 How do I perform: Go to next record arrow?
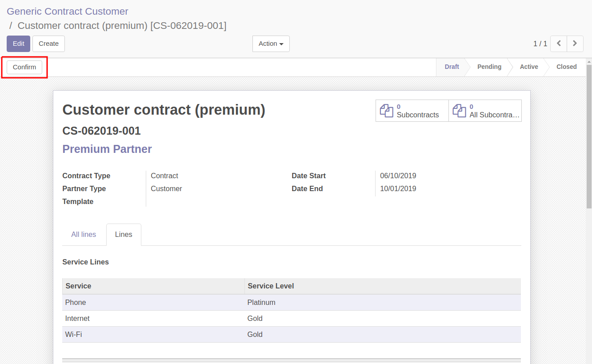click(x=575, y=44)
